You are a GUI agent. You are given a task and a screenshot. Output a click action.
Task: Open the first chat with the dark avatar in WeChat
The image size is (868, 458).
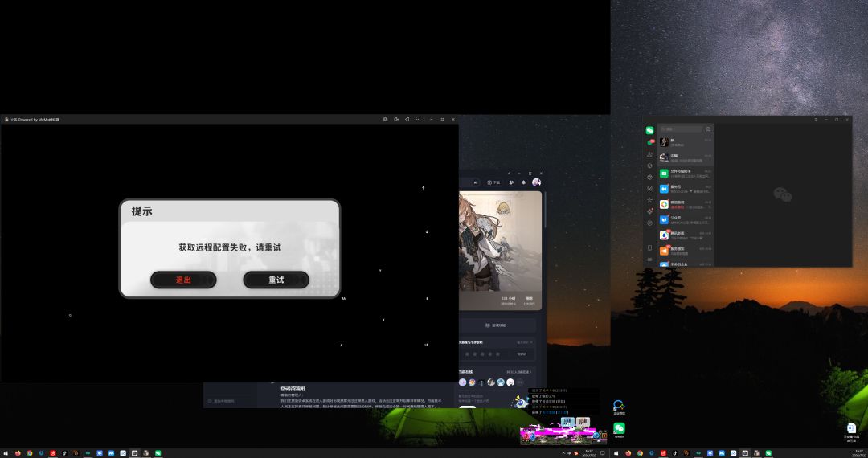[686, 142]
